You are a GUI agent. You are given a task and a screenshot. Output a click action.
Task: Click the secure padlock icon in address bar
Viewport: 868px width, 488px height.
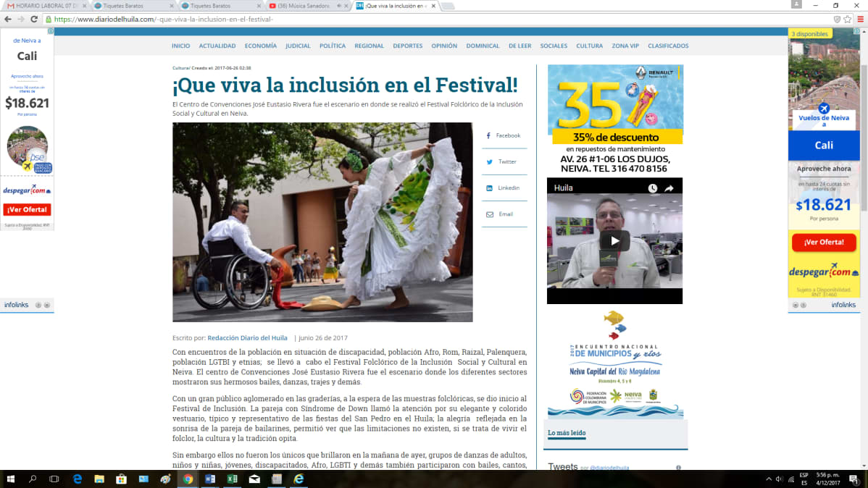[49, 20]
